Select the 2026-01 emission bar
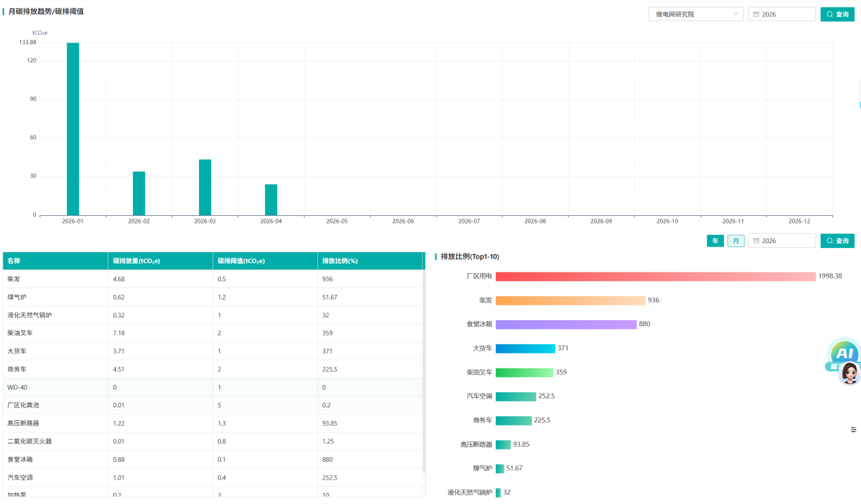 click(x=73, y=129)
